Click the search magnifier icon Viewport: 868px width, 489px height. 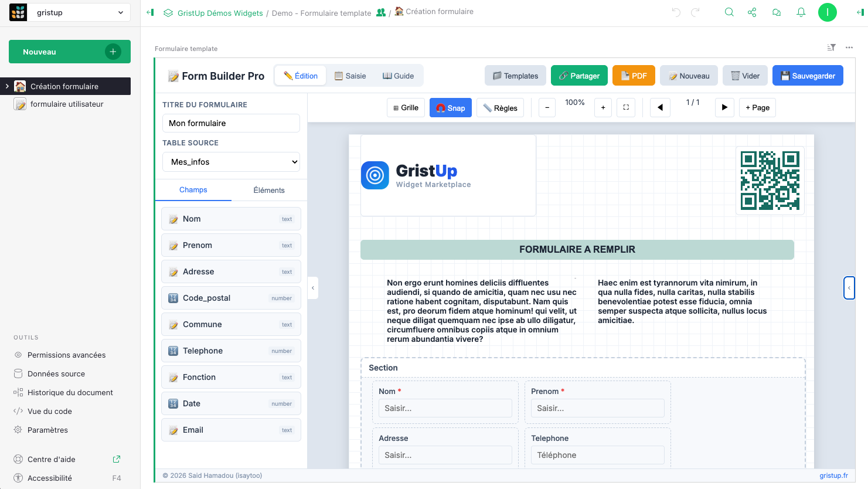(729, 12)
